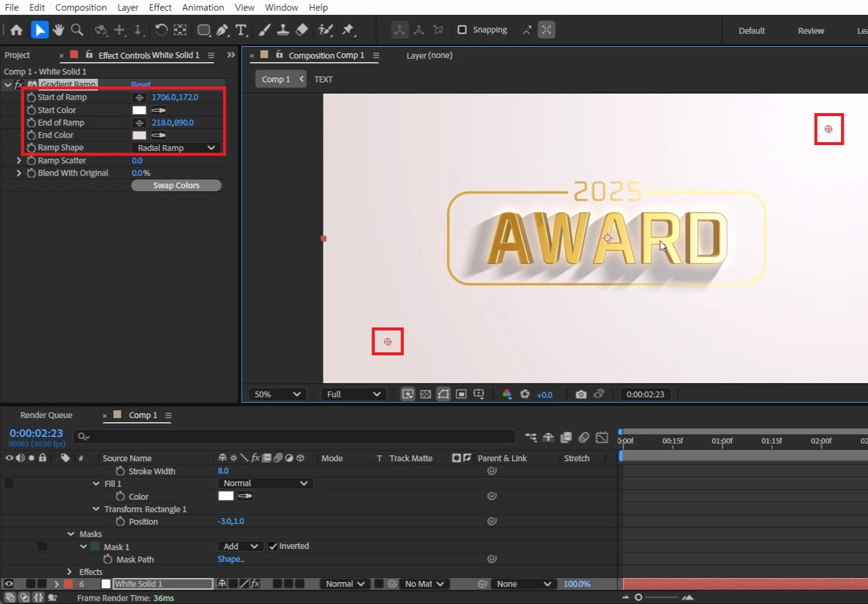Open the Effect menu
The height and width of the screenshot is (604, 868).
coord(160,7)
